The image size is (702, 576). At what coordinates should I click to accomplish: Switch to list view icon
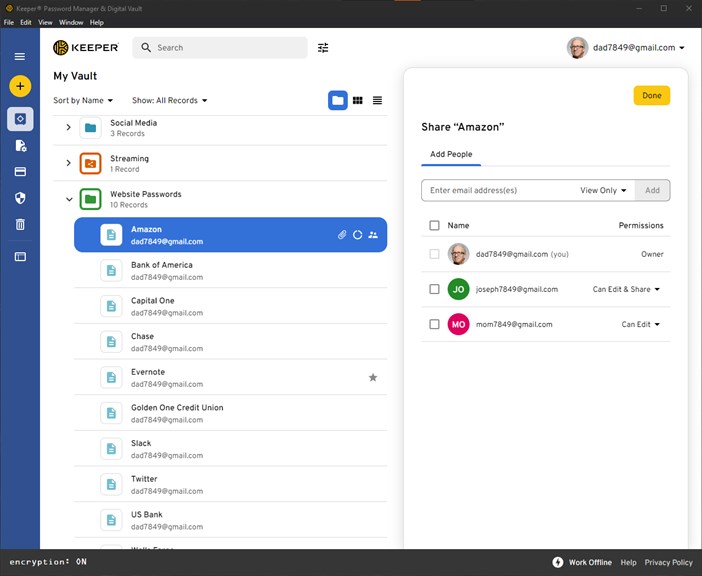point(377,100)
